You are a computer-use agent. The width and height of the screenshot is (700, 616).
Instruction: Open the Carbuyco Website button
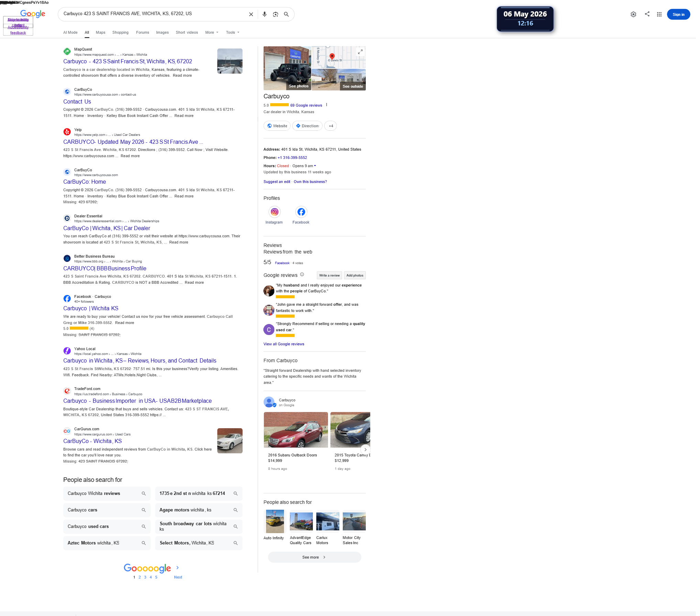[277, 126]
